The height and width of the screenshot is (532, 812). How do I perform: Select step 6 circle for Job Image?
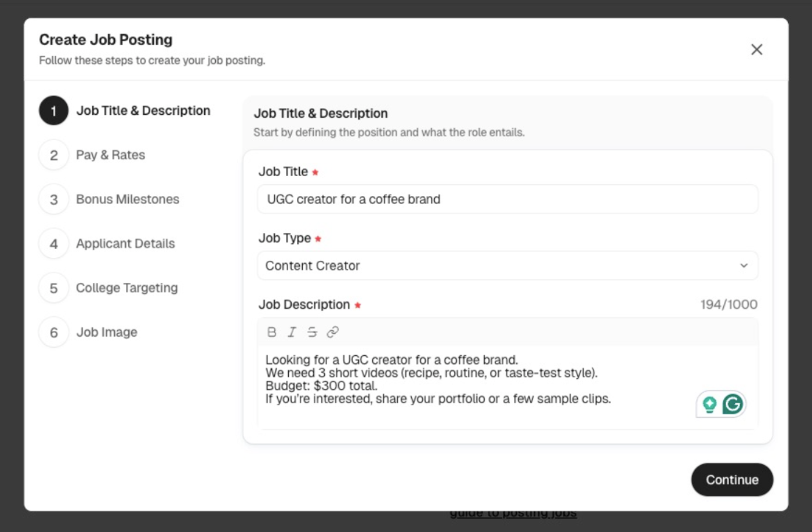[x=53, y=332]
